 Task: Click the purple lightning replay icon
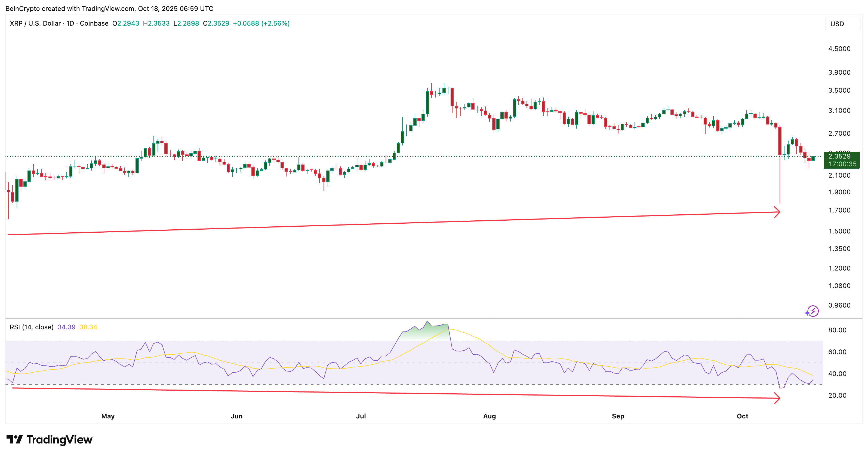812,311
